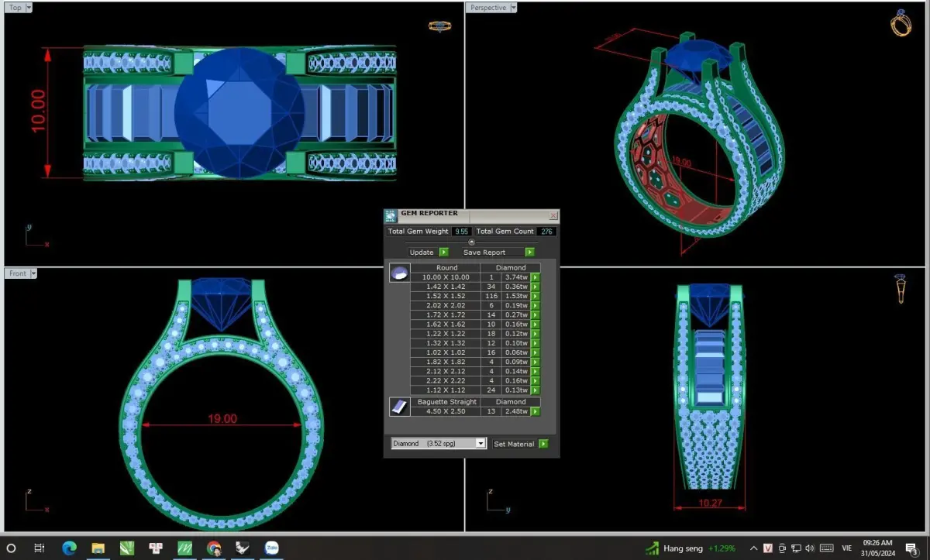Screen dimensions: 930x560
Task: Click the green arrow for 2.22 X 2.22 row
Action: [536, 381]
